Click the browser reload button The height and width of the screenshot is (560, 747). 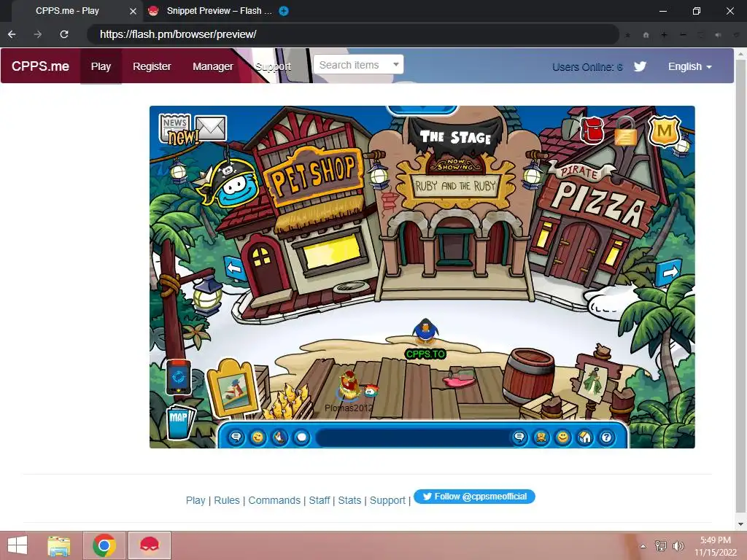[x=64, y=34]
